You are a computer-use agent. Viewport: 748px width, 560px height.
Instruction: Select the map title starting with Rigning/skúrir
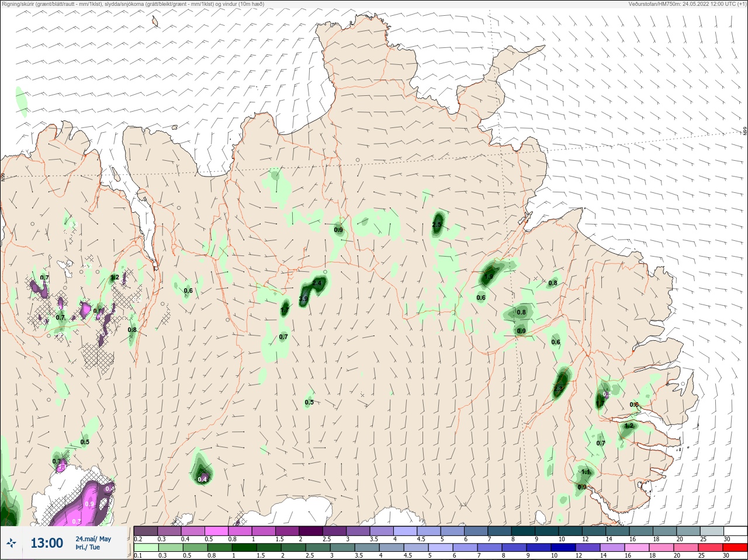tap(133, 4)
